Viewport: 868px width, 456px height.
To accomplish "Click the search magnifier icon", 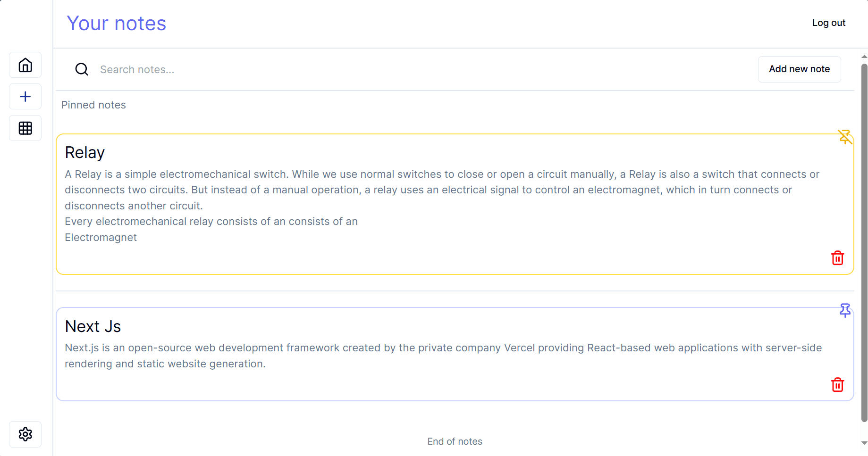I will point(81,69).
